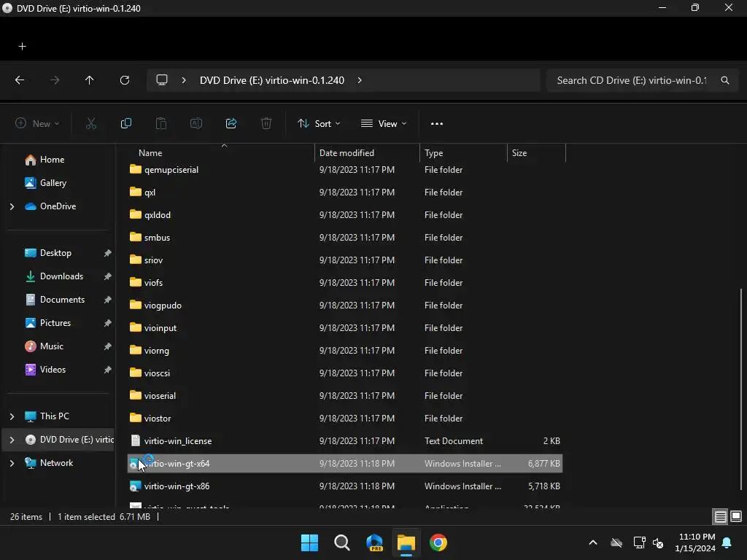Image resolution: width=747 pixels, height=560 pixels.
Task: Click the file list vertical scrollbar
Action: (x=741, y=389)
